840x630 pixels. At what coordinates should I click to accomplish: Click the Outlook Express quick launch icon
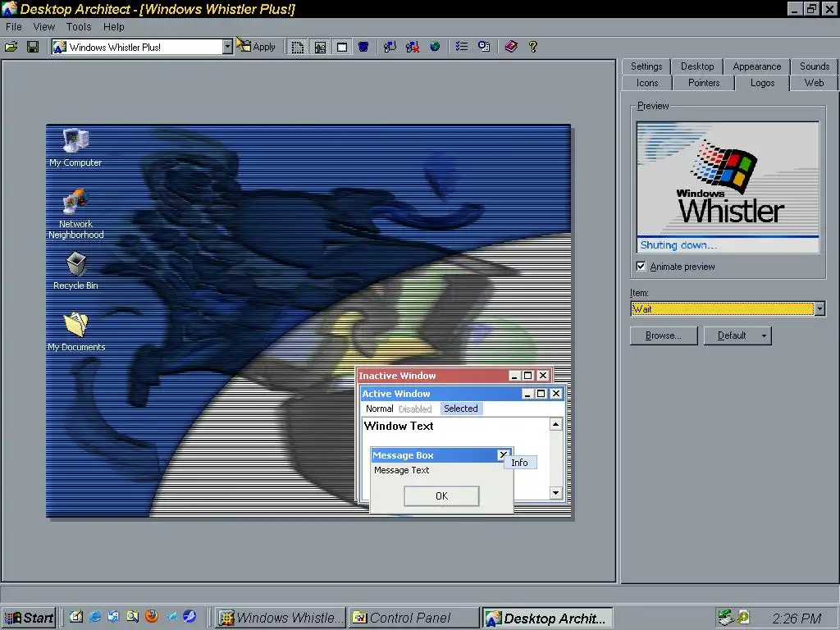point(113,617)
